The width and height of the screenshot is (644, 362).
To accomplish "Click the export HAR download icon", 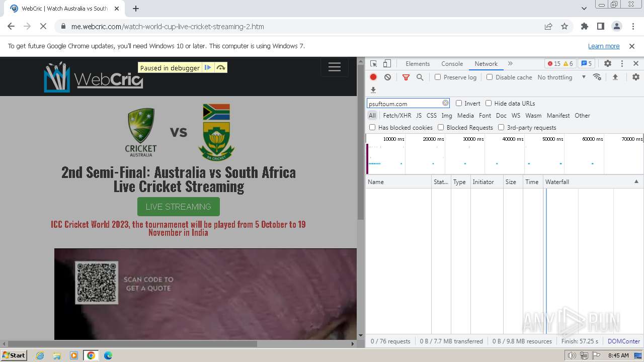I will tap(373, 90).
